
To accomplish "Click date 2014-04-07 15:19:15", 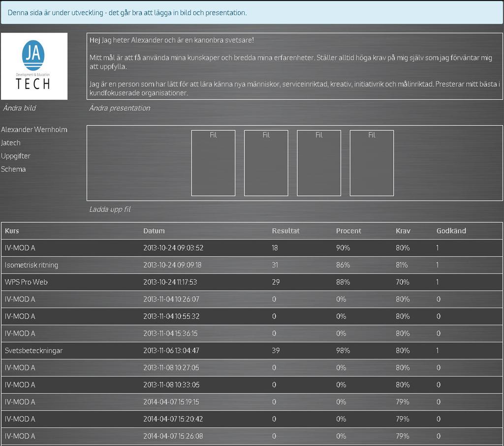I will [x=171, y=402].
